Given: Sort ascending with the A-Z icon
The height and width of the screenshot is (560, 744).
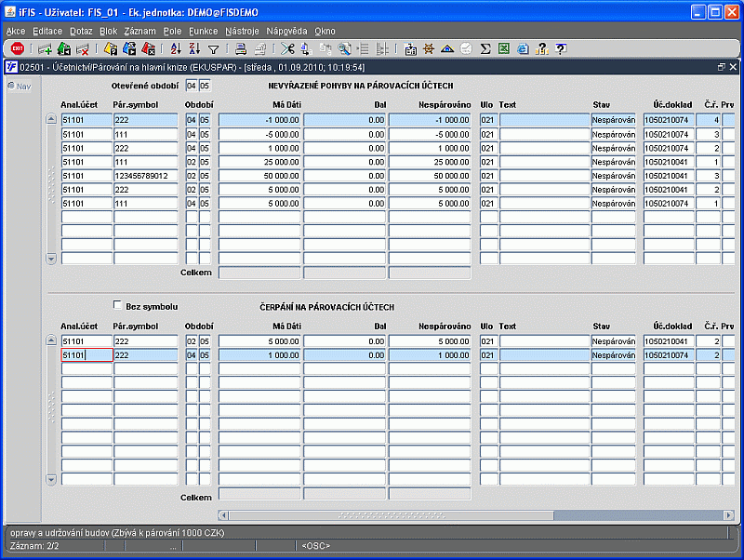Looking at the screenshot, I should pos(176,48).
